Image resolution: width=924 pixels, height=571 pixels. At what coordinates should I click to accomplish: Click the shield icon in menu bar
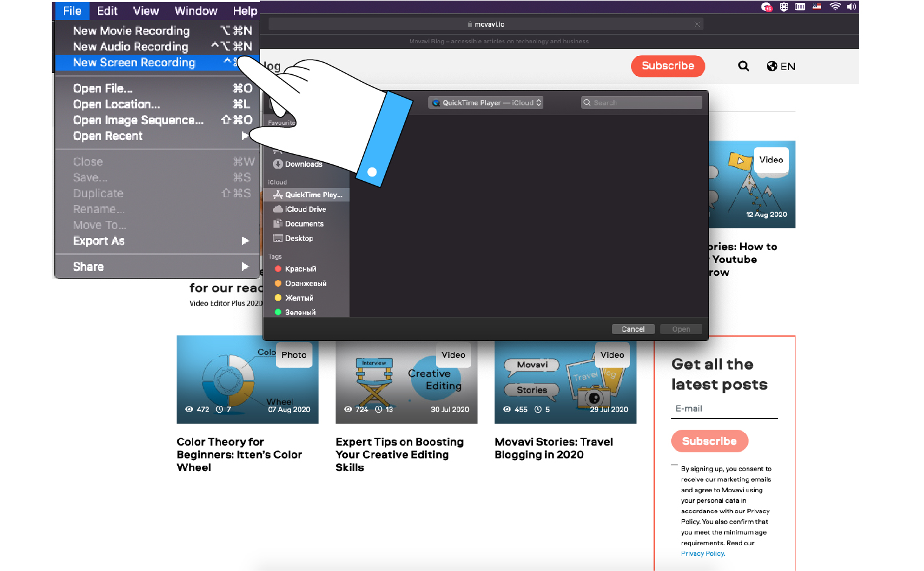pos(784,7)
